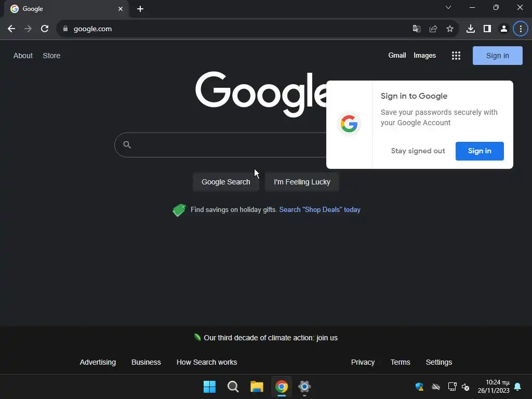Open Windows taskbar search

[x=233, y=387]
